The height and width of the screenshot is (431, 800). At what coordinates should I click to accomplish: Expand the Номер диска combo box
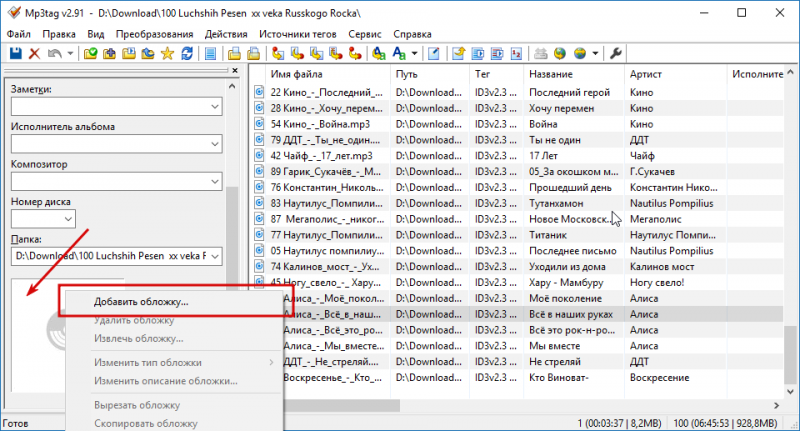pos(68,219)
